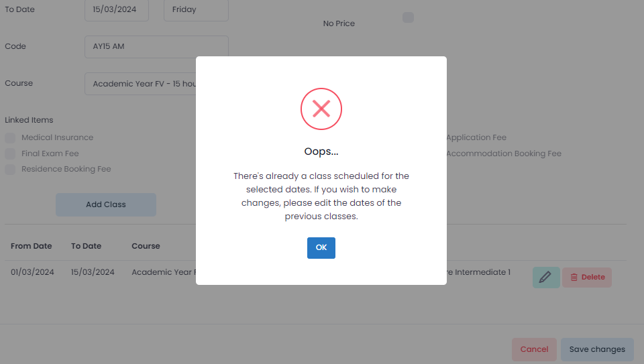Delete the scheduled class row

(587, 277)
